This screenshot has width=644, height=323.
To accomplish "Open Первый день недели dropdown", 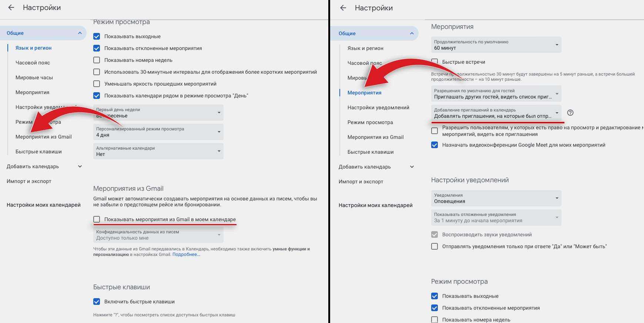I will coord(158,113).
